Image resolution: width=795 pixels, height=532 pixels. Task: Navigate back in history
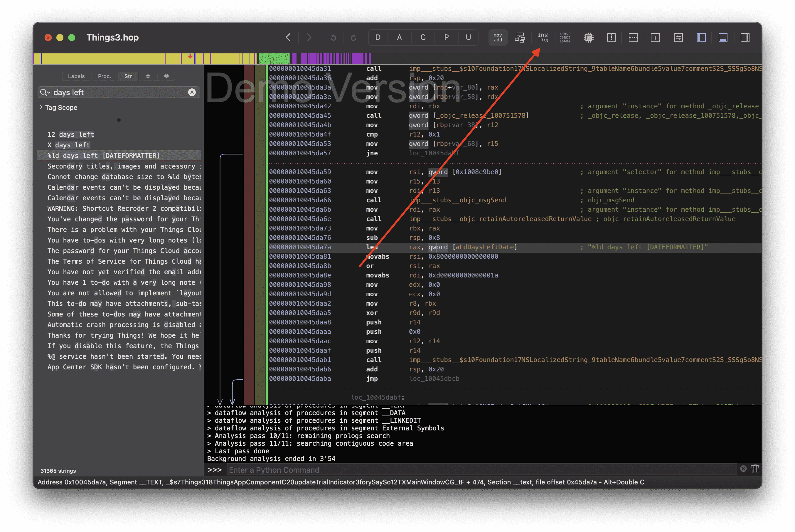click(x=288, y=37)
